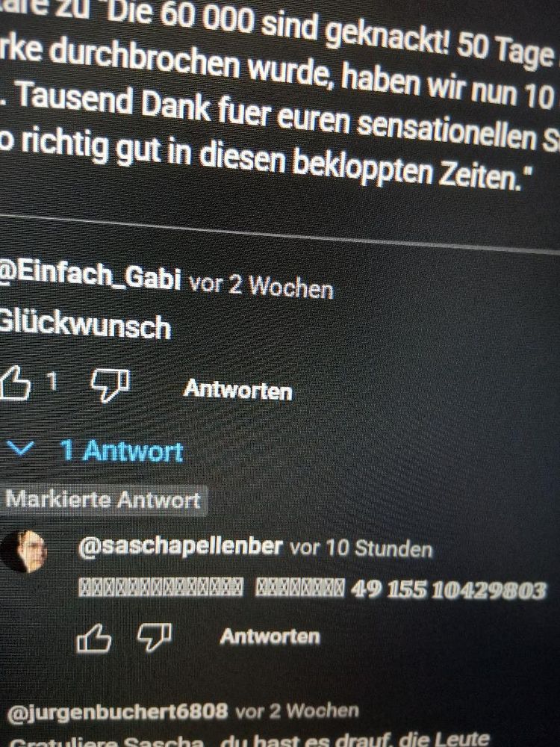Like the Glückwunsch comment by Einfach_Gabi

tap(14, 382)
